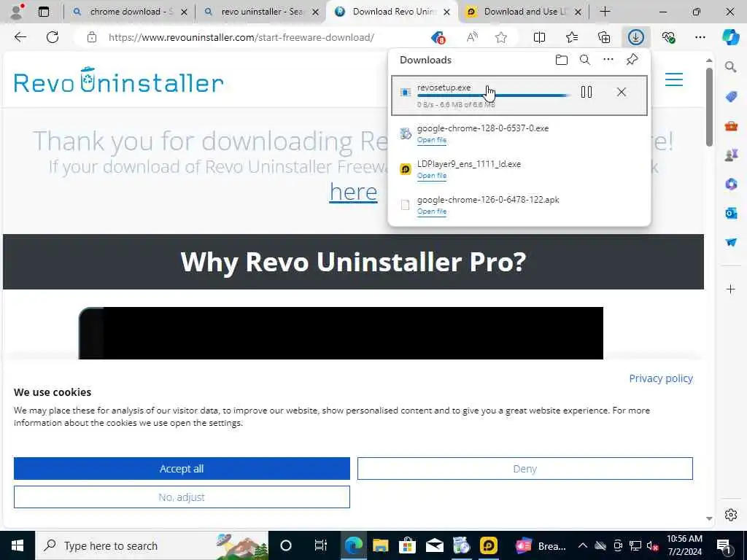Open the tracking prevention shield icon
The image size is (747, 560).
coord(438,37)
